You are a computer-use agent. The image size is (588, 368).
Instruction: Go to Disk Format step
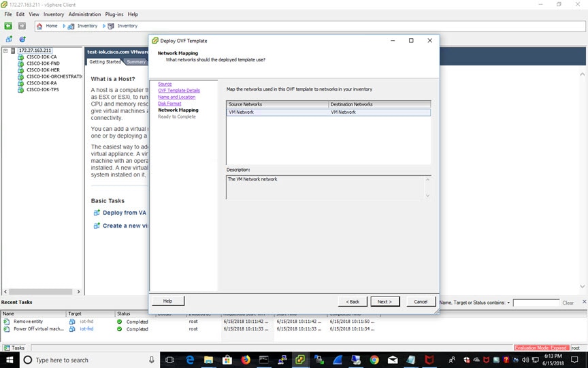pos(169,104)
